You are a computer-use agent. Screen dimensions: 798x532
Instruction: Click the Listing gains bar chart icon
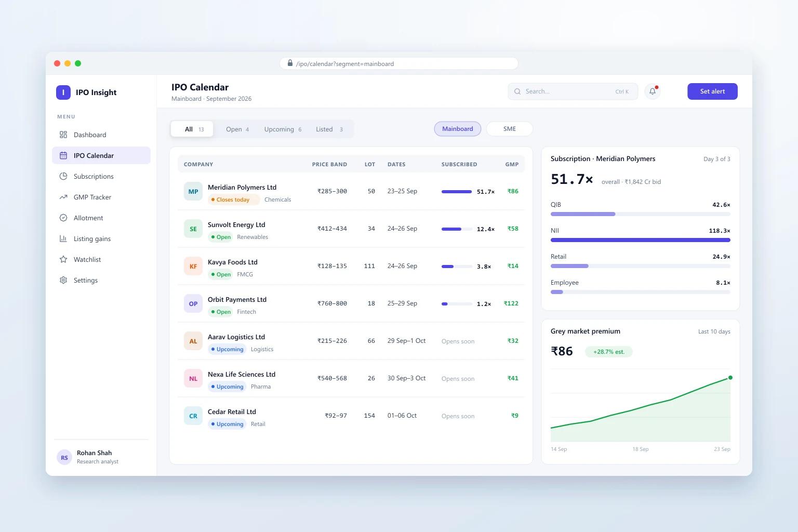[x=63, y=238]
